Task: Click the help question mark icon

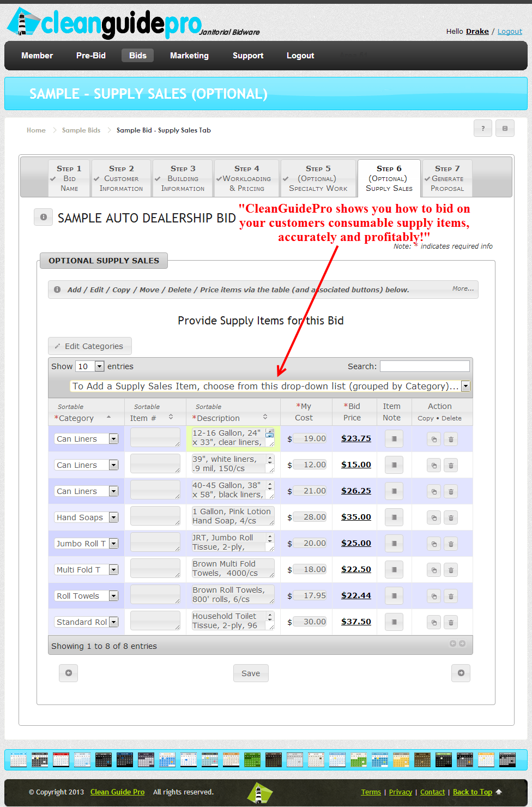Action: coord(482,129)
